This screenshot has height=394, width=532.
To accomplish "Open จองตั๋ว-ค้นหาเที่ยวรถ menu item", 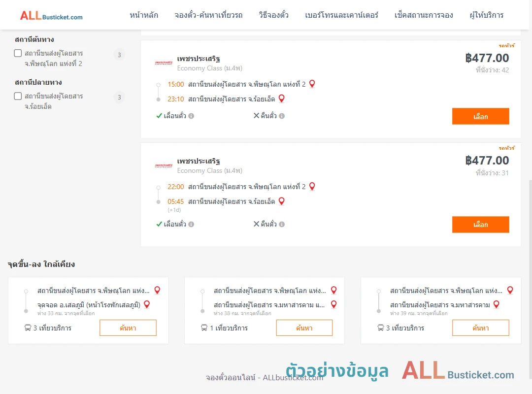I will [208, 15].
